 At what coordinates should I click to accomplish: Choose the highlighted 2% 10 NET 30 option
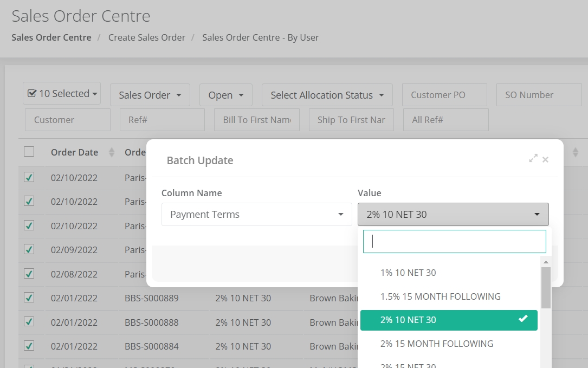[x=449, y=320]
